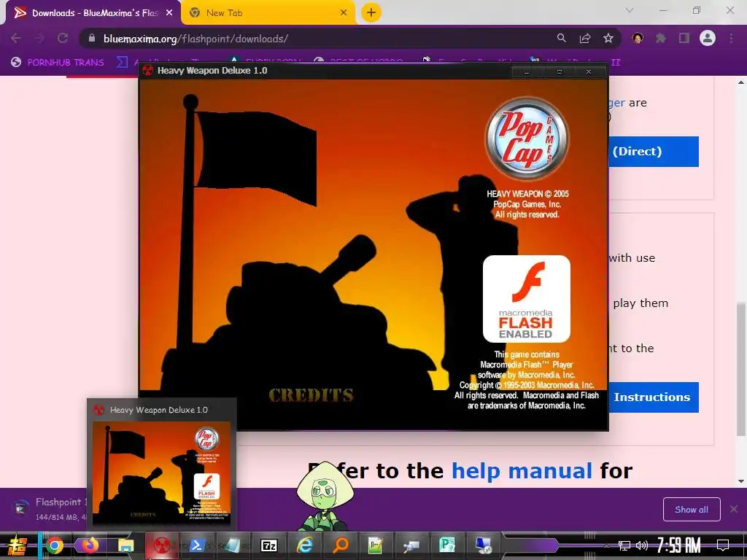Open the Windows Start button
The width and height of the screenshot is (747, 560).
[x=18, y=545]
